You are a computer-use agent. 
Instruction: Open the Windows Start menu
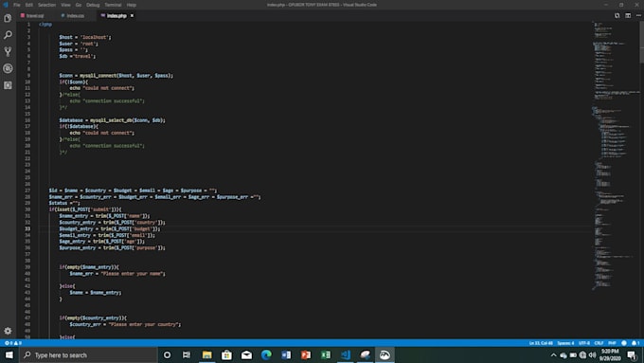[9, 354]
